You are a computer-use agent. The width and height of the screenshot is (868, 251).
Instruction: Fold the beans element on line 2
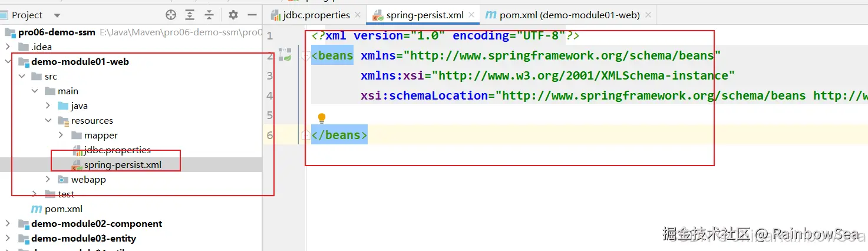305,55
